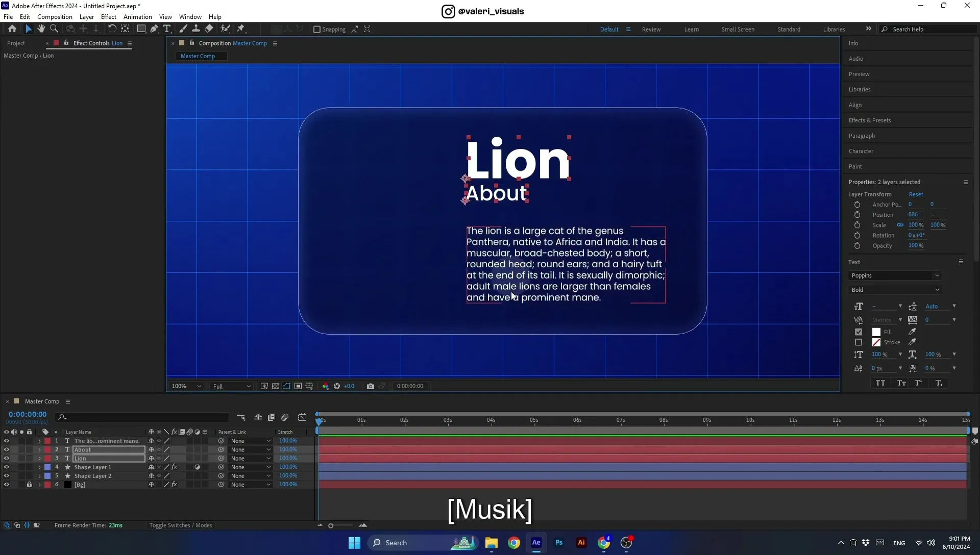This screenshot has height=555, width=980.
Task: Select the Pen tool
Action: tap(154, 29)
